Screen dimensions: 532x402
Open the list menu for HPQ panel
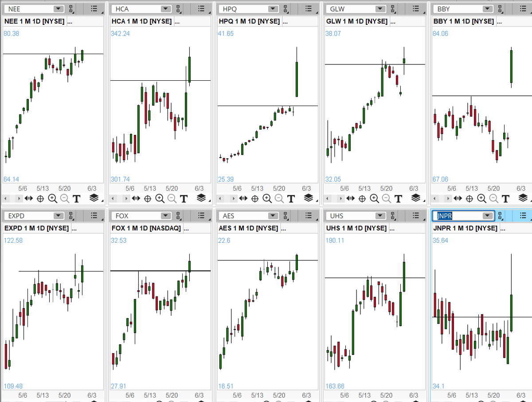[308, 9]
